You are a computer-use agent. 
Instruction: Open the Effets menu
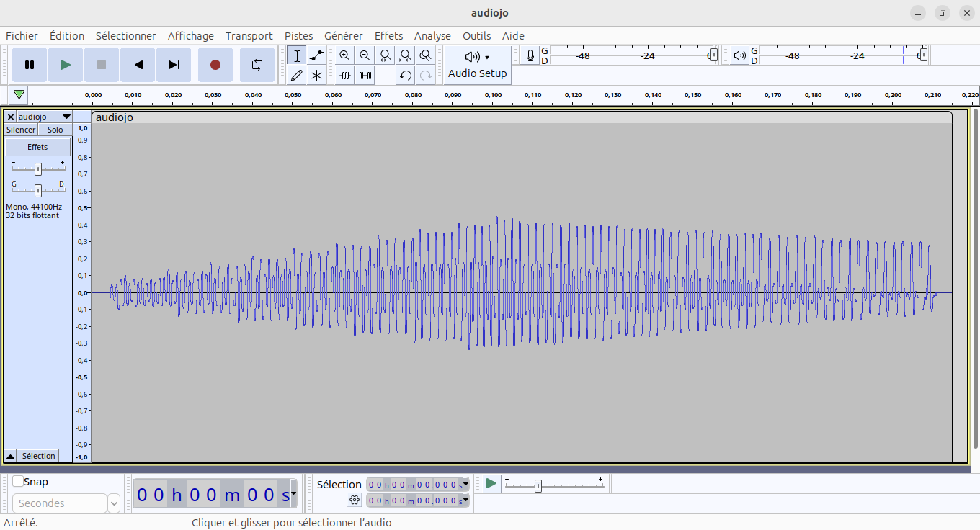click(388, 36)
